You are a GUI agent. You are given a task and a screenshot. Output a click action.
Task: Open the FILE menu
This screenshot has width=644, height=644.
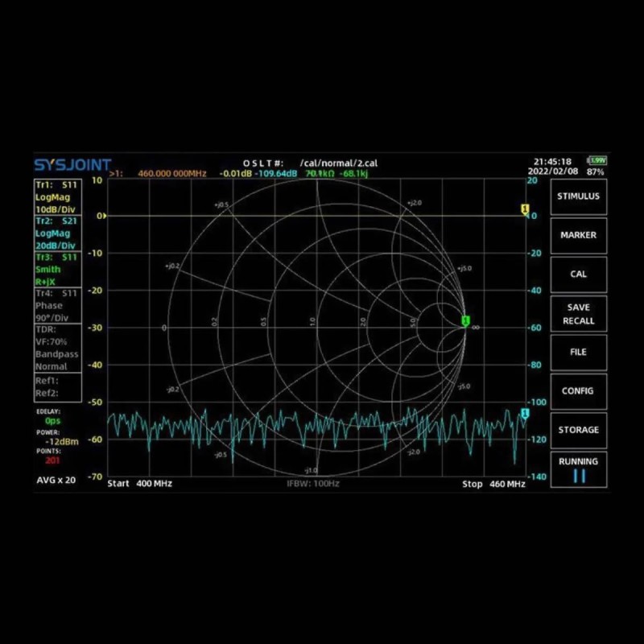pos(578,353)
